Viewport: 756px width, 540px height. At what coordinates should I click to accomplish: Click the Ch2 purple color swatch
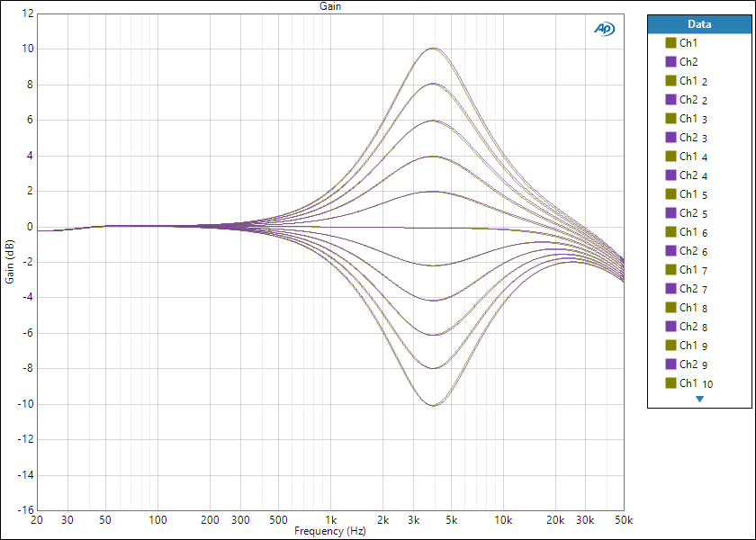pos(670,62)
